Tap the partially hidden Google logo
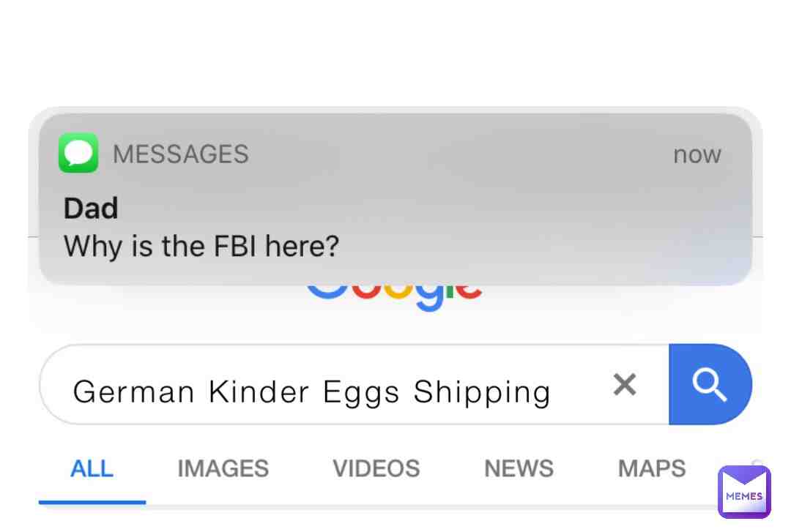 [394, 296]
